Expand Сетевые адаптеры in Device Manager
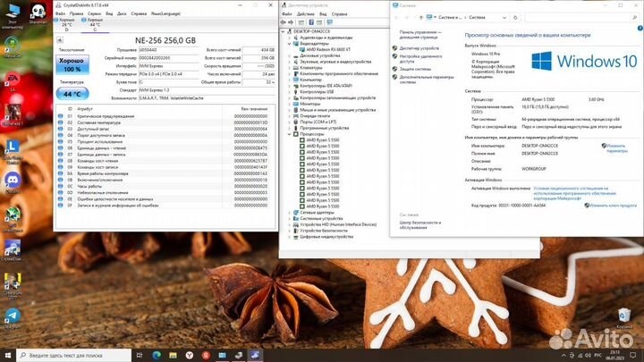 (x=289, y=213)
